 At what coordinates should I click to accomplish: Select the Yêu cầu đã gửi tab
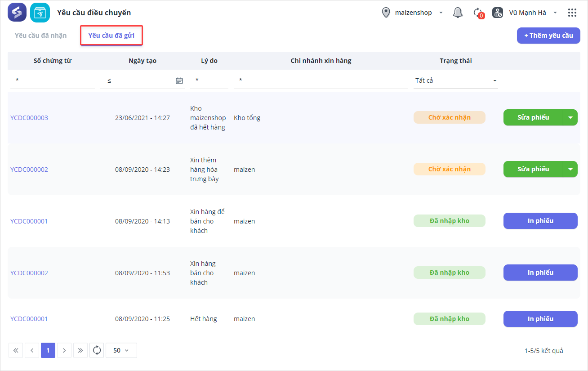click(111, 36)
